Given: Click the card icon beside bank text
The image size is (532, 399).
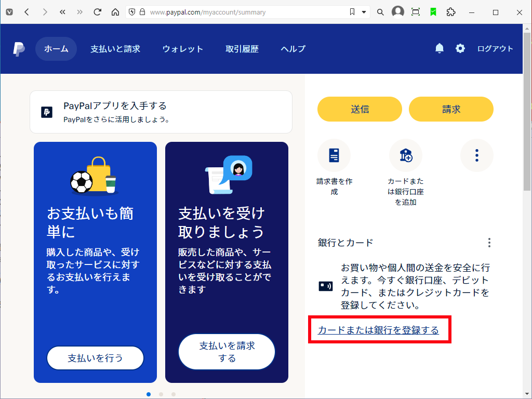Looking at the screenshot, I should pyautogui.click(x=326, y=286).
